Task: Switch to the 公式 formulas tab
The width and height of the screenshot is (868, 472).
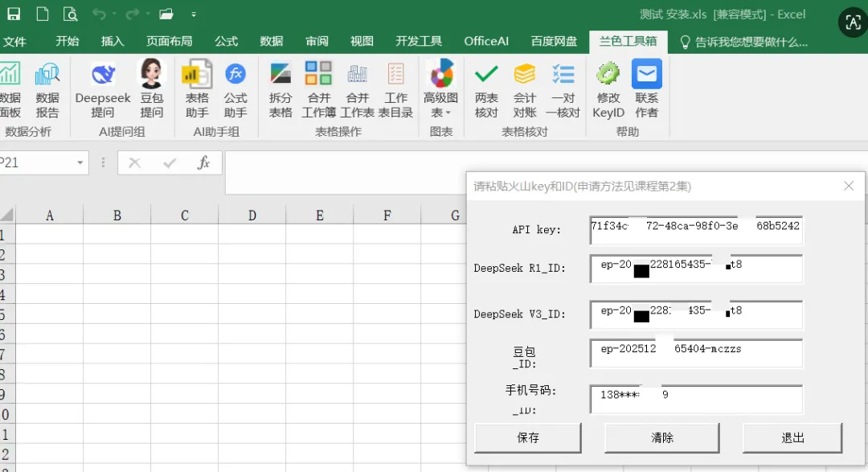Action: (x=227, y=42)
